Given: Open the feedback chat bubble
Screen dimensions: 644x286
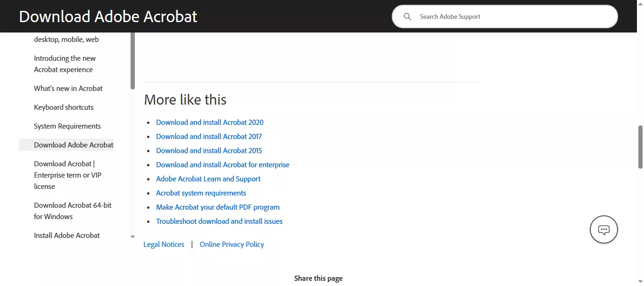Looking at the screenshot, I should [604, 229].
